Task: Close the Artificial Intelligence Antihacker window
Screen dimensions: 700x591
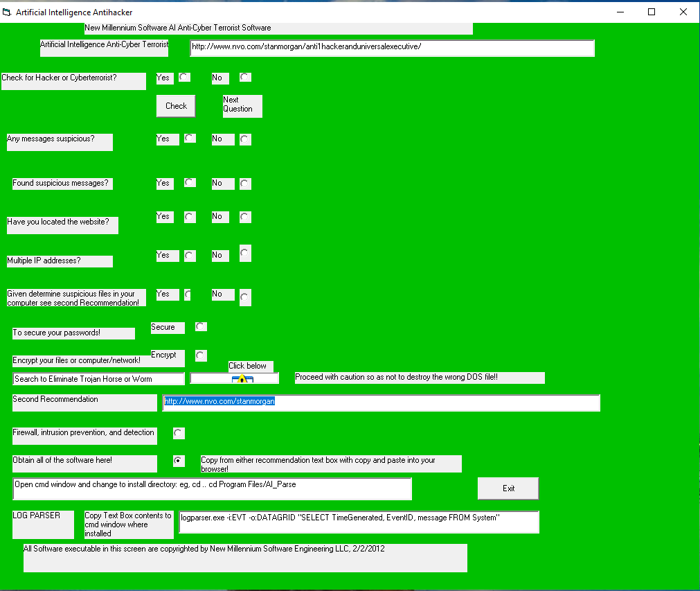Action: [683, 12]
